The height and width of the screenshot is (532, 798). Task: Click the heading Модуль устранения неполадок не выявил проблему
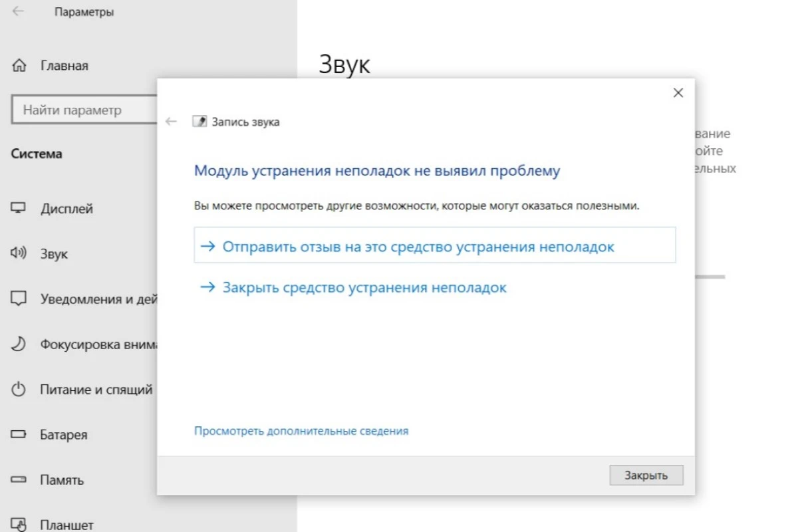tap(377, 171)
